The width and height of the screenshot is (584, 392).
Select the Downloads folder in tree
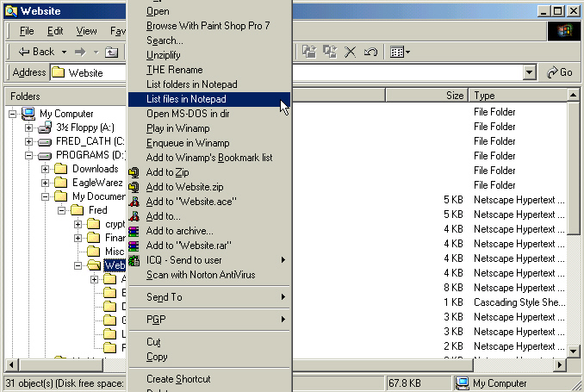point(96,169)
